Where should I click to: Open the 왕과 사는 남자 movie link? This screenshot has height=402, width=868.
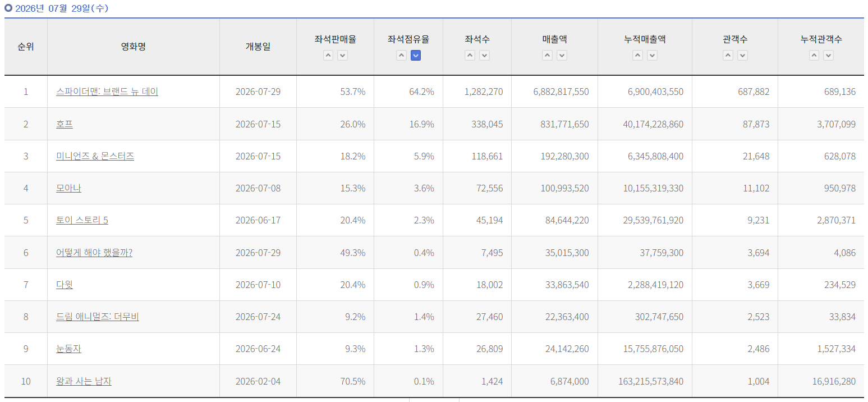tap(84, 381)
